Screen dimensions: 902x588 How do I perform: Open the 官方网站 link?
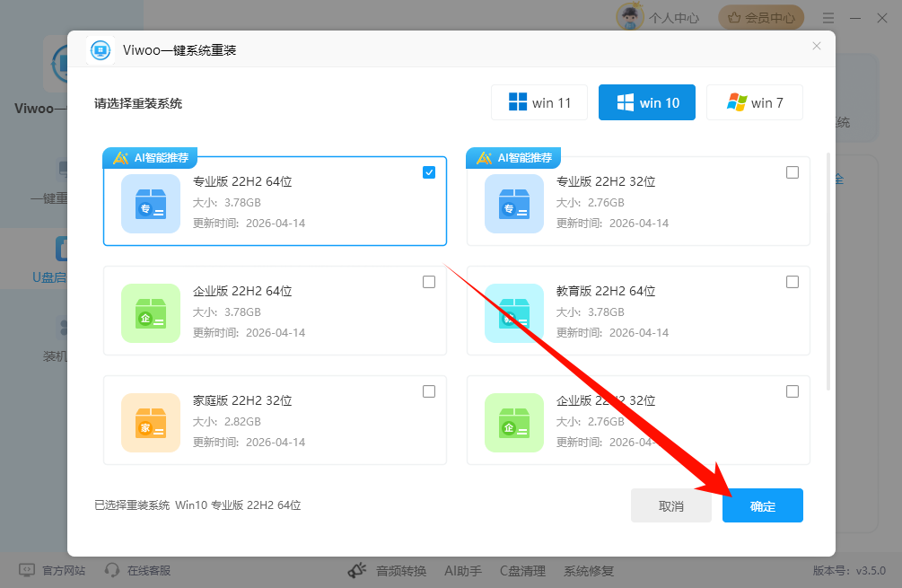coord(64,571)
